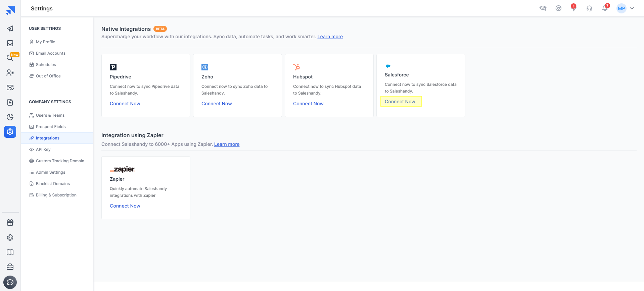644x291 pixels.
Task: Click 'Quickly automate Saleshandy integrations' description
Action: coord(138,192)
